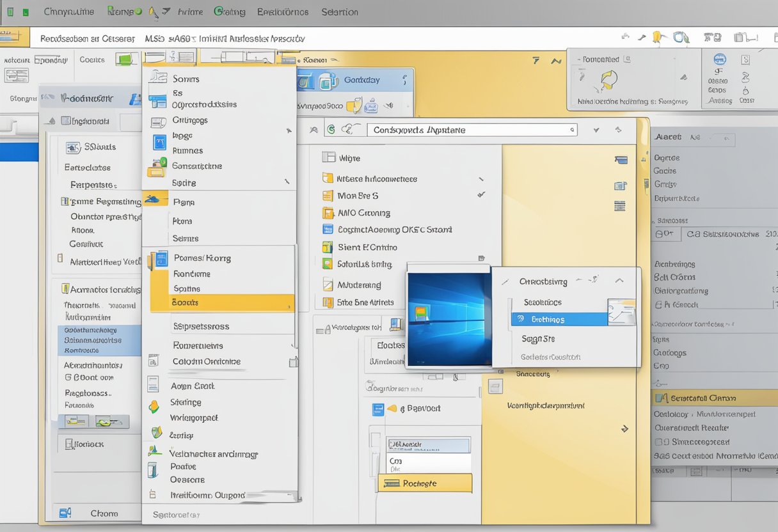Click the Windows desktop thumbnail preview
The height and width of the screenshot is (532, 778).
[449, 318]
